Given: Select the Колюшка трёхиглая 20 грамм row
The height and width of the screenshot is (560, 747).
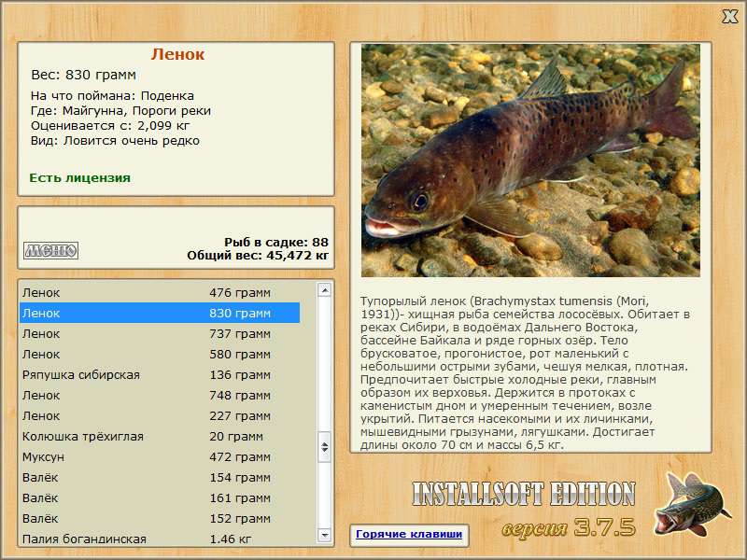Looking at the screenshot, I should tap(160, 436).
